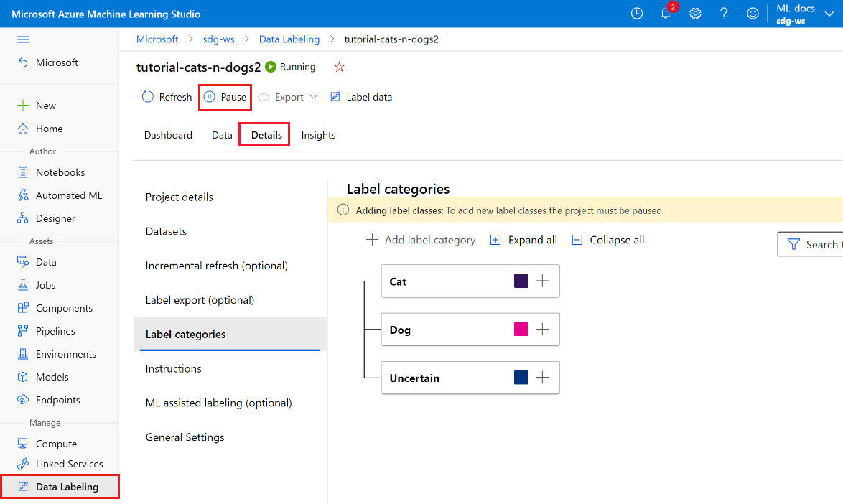The width and height of the screenshot is (843, 504).
Task: Open the help question mark
Action: (x=723, y=14)
